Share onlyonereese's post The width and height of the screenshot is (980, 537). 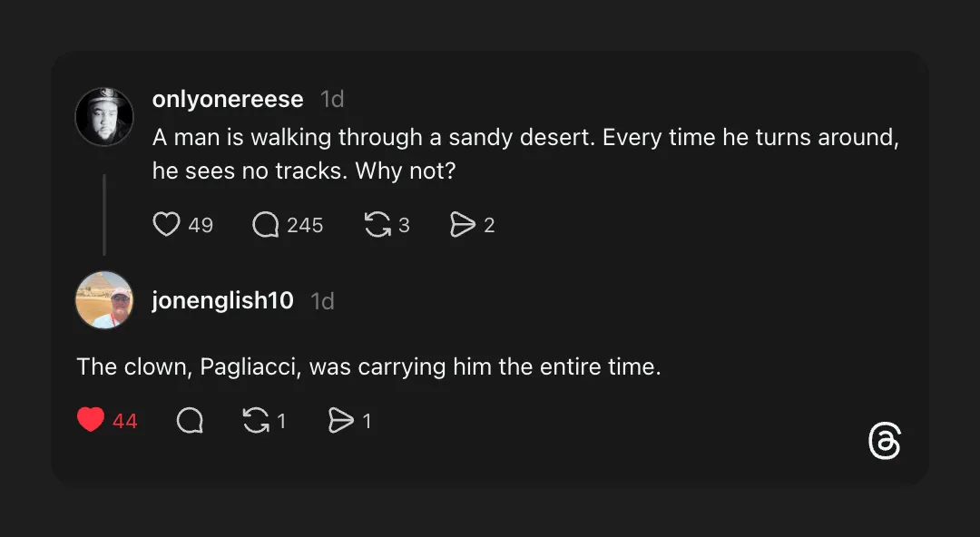click(x=462, y=224)
